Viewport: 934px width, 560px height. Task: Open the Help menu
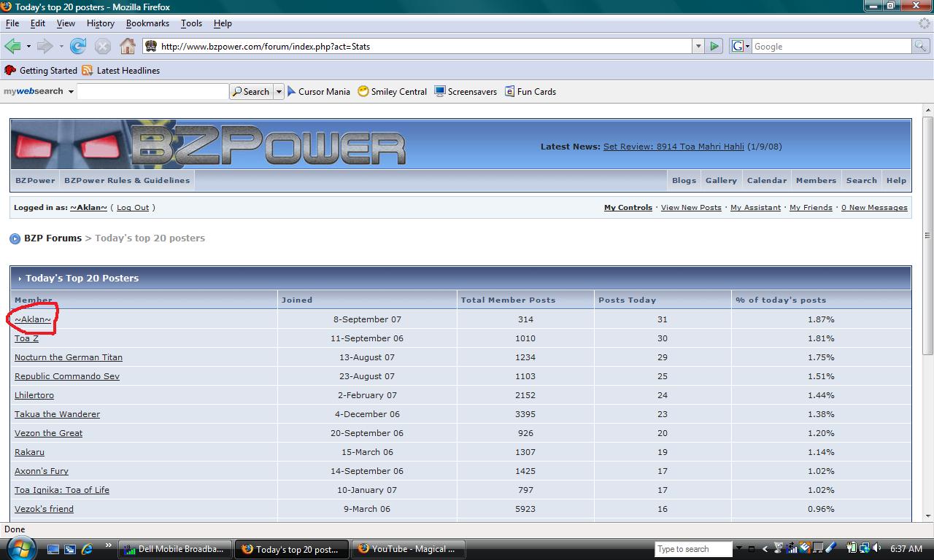coord(223,23)
